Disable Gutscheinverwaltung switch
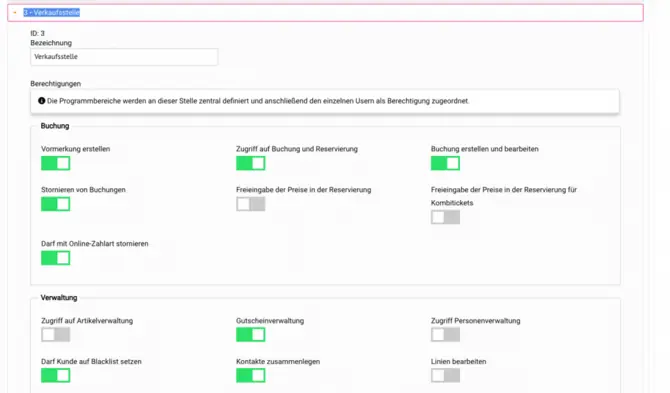 pyautogui.click(x=250, y=334)
